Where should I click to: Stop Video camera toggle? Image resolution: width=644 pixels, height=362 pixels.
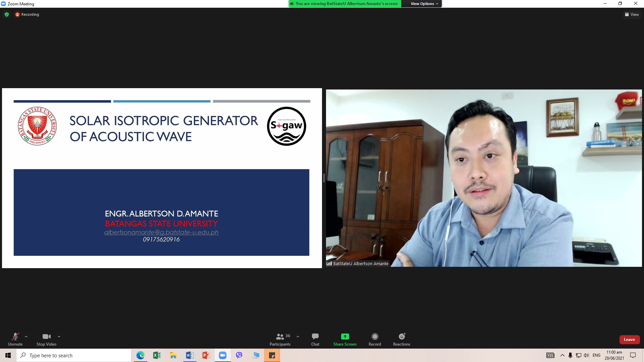46,339
